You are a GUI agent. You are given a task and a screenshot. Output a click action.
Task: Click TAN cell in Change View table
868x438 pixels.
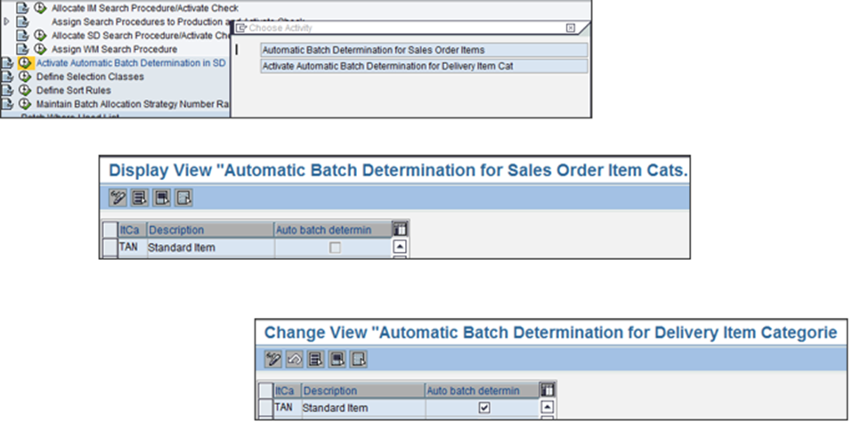point(288,408)
